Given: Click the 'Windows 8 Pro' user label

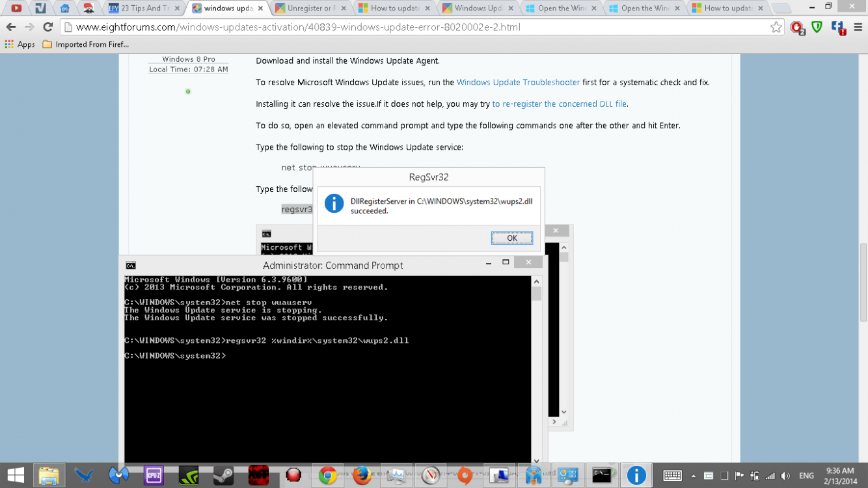Looking at the screenshot, I should [189, 59].
